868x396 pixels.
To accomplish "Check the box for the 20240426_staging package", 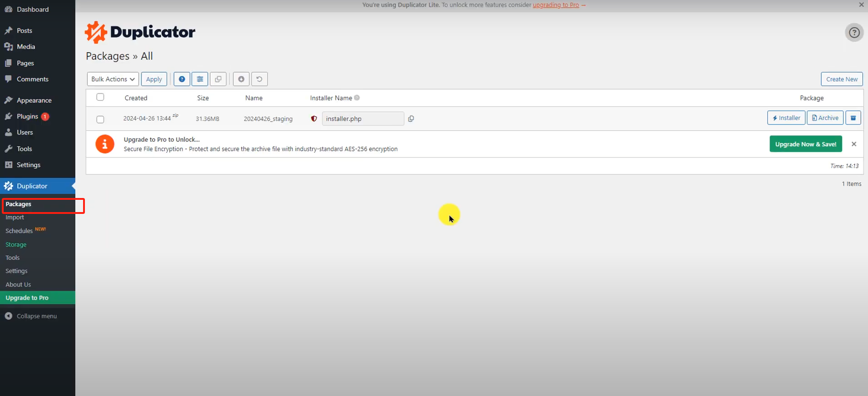I will coord(100,119).
